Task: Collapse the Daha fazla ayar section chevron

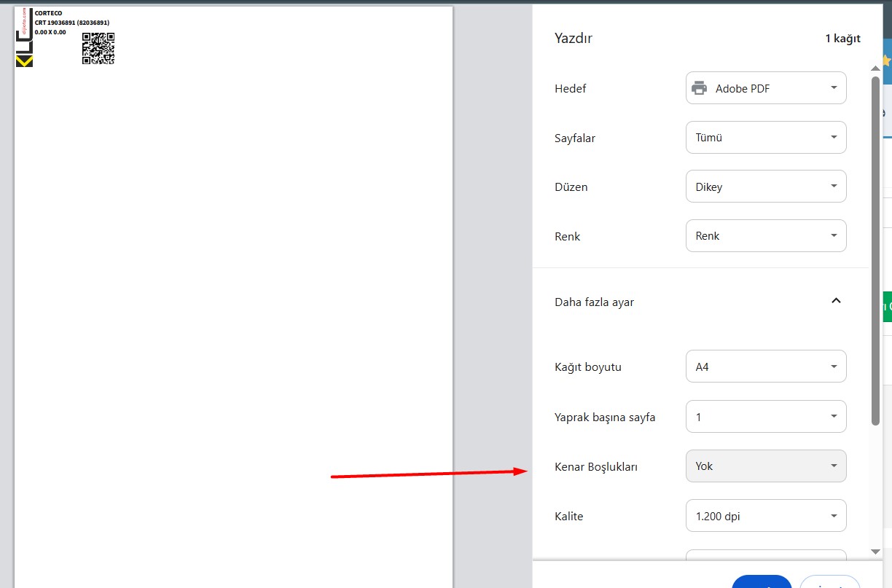Action: coord(836,301)
